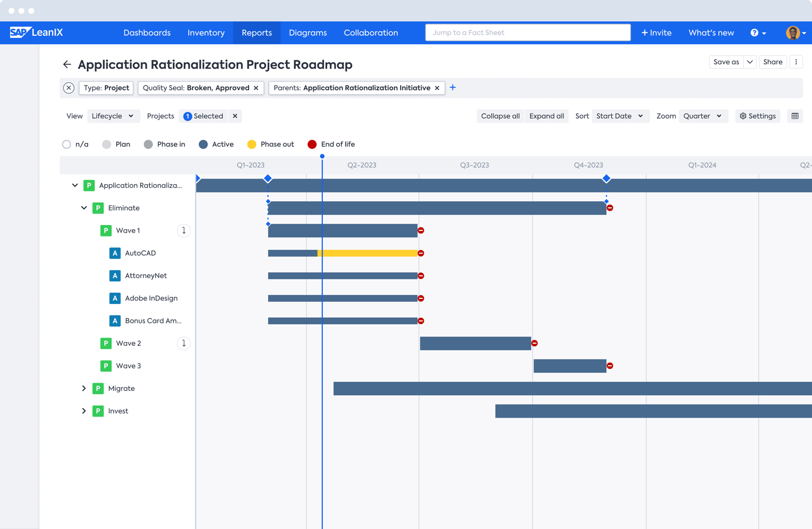Select the n/a lifecycle radio button

coord(66,145)
